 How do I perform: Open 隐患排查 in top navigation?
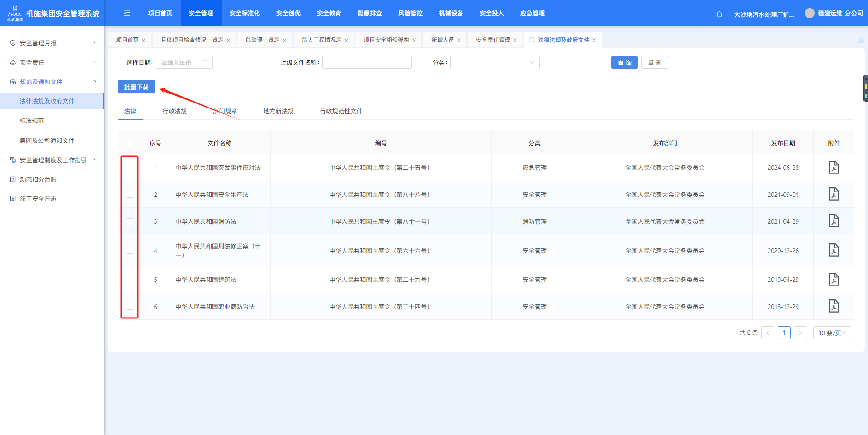pyautogui.click(x=369, y=14)
